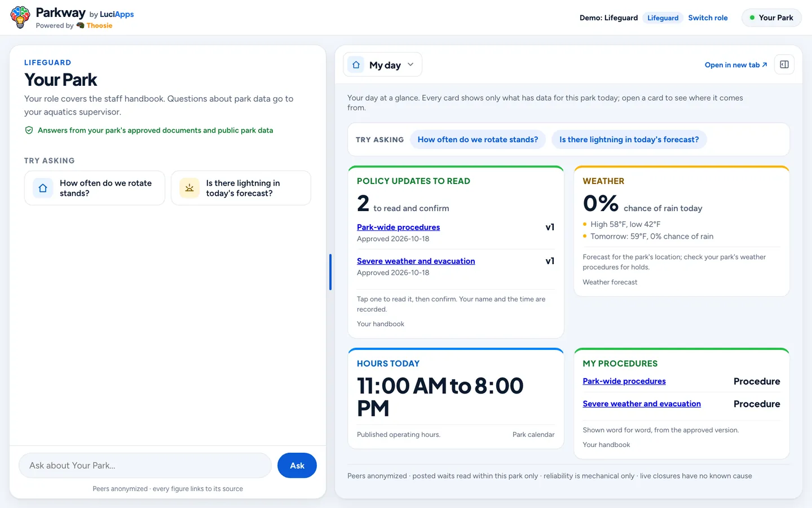Click the Hours Today card heading

pyautogui.click(x=388, y=364)
